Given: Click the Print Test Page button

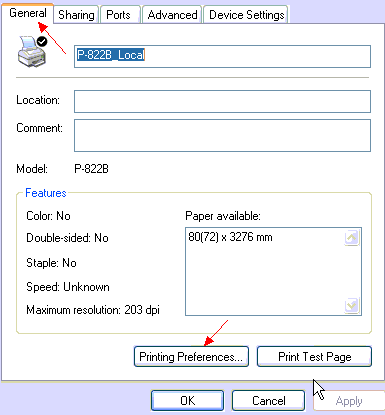Looking at the screenshot, I should tap(314, 357).
